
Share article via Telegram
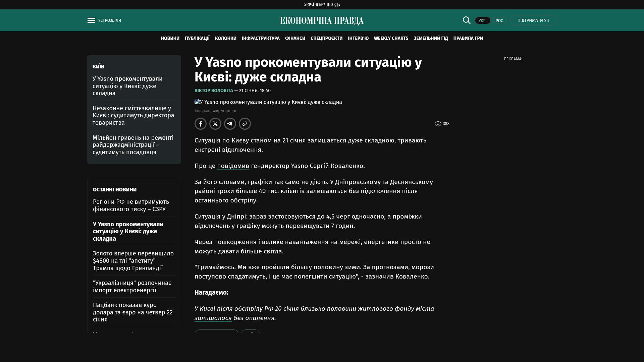pos(230,124)
